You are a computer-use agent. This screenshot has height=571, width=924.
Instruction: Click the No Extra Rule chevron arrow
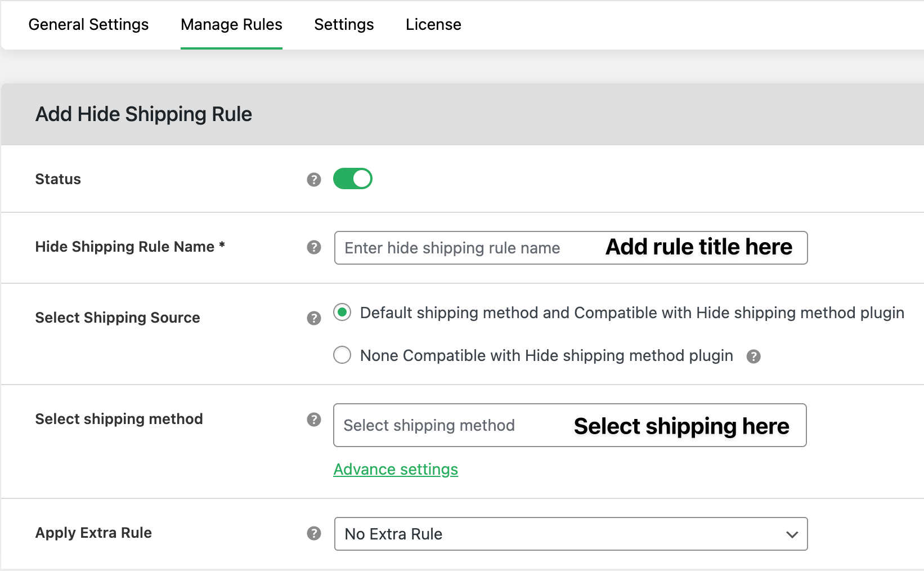(791, 534)
